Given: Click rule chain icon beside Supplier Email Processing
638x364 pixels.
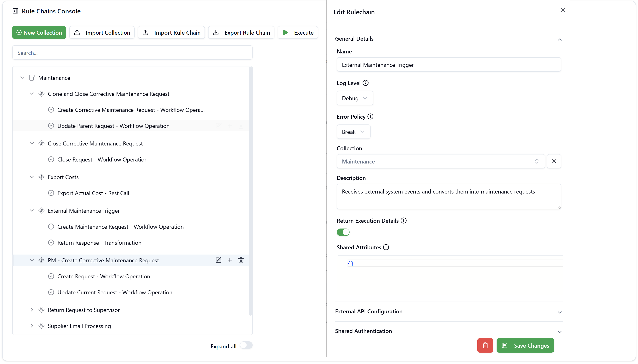Looking at the screenshot, I should coord(41,326).
